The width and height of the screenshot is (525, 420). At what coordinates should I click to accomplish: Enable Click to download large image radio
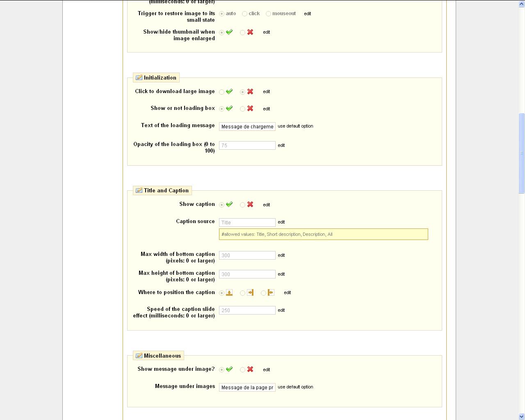221,92
